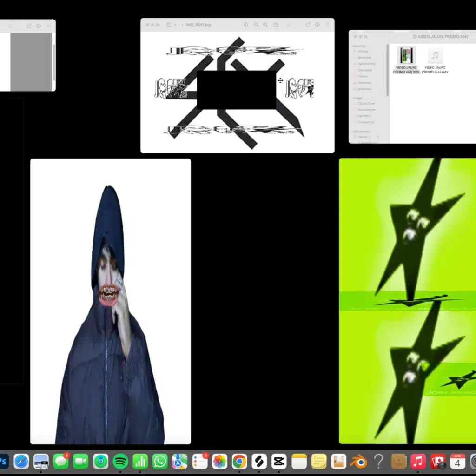Select iCloud Drive in Finder sidebar
The width and height of the screenshot is (476, 476).
coord(366,104)
